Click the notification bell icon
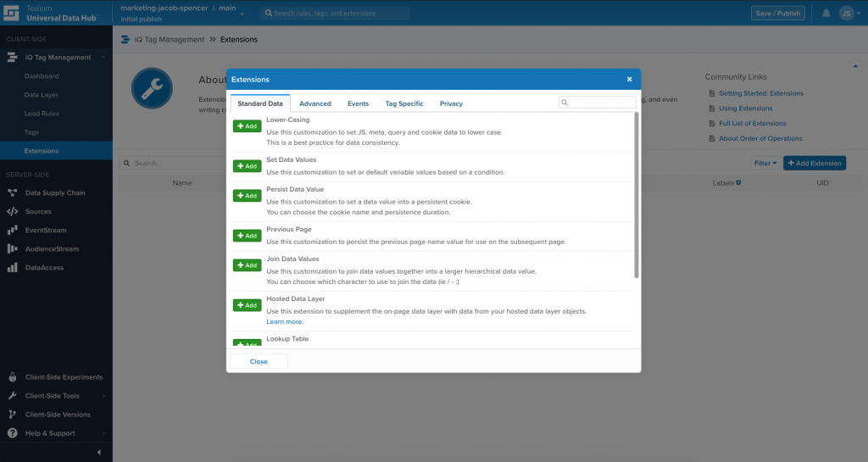The width and height of the screenshot is (868, 462). pyautogui.click(x=826, y=13)
